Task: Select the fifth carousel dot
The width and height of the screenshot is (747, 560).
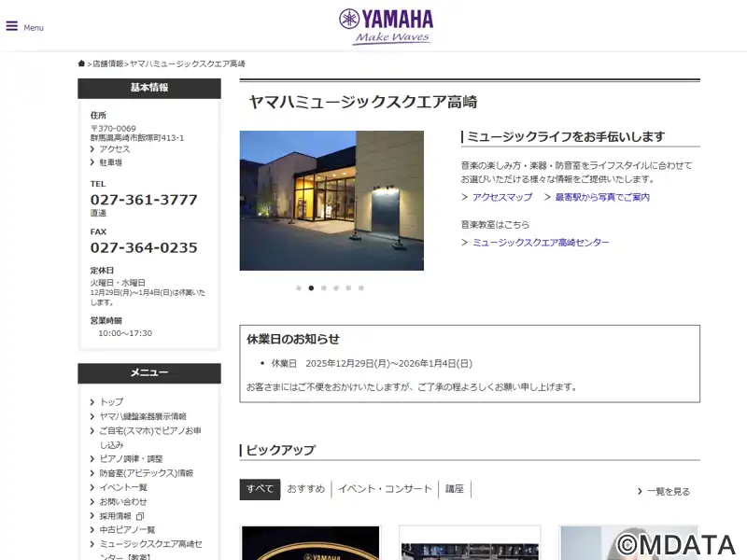Action: tap(348, 288)
